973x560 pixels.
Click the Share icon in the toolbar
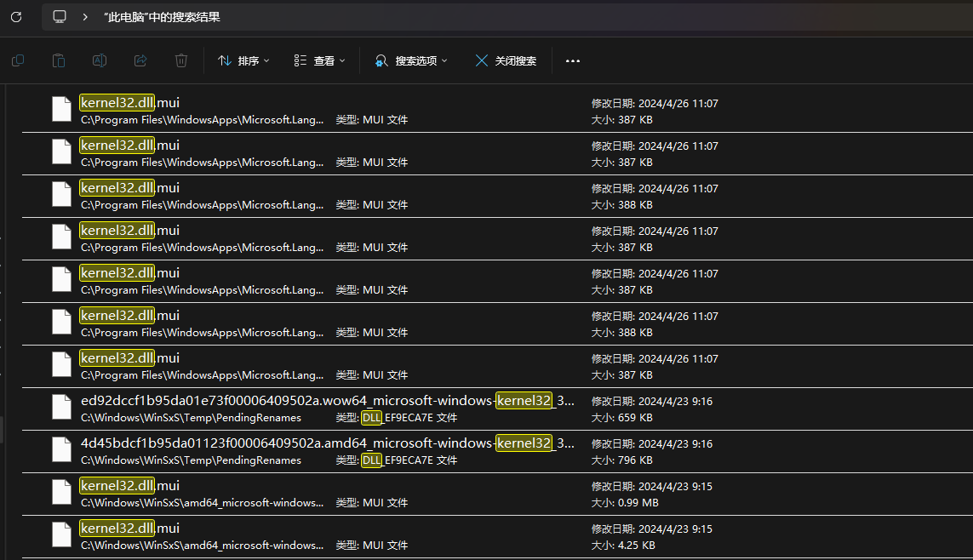(140, 60)
